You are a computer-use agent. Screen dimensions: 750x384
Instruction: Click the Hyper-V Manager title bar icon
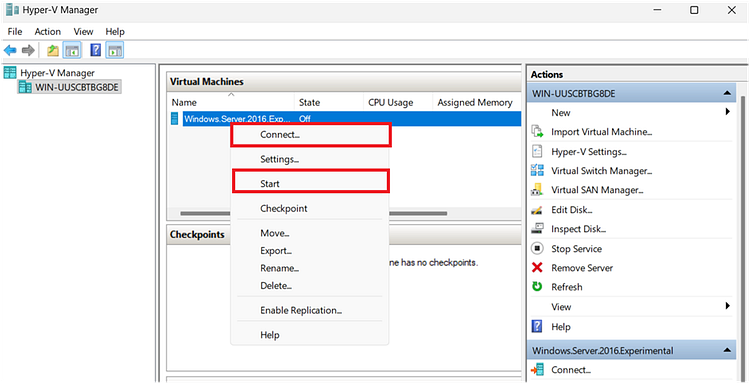pyautogui.click(x=12, y=10)
